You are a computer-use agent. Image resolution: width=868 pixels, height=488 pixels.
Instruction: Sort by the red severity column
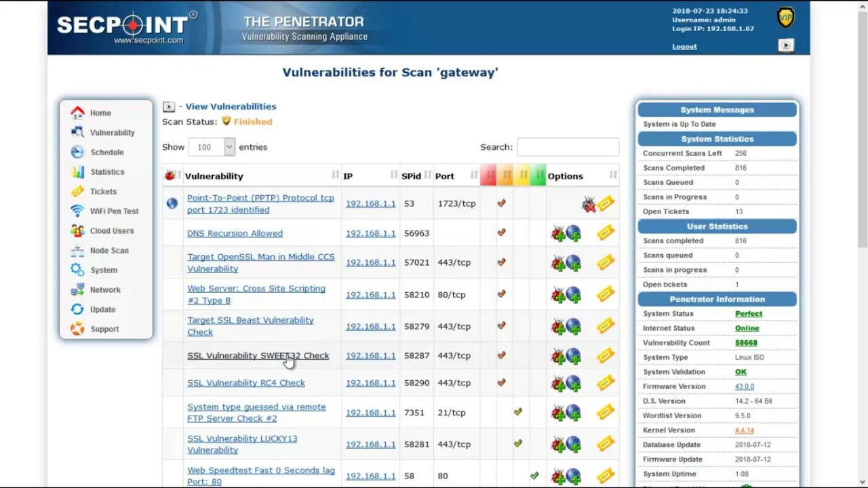[488, 176]
